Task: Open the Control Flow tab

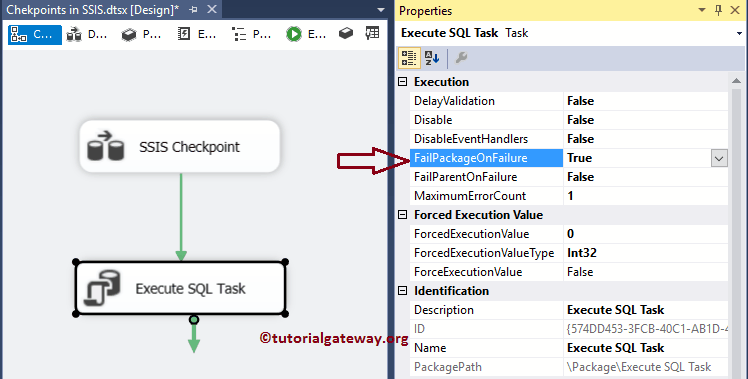Action: coord(35,34)
